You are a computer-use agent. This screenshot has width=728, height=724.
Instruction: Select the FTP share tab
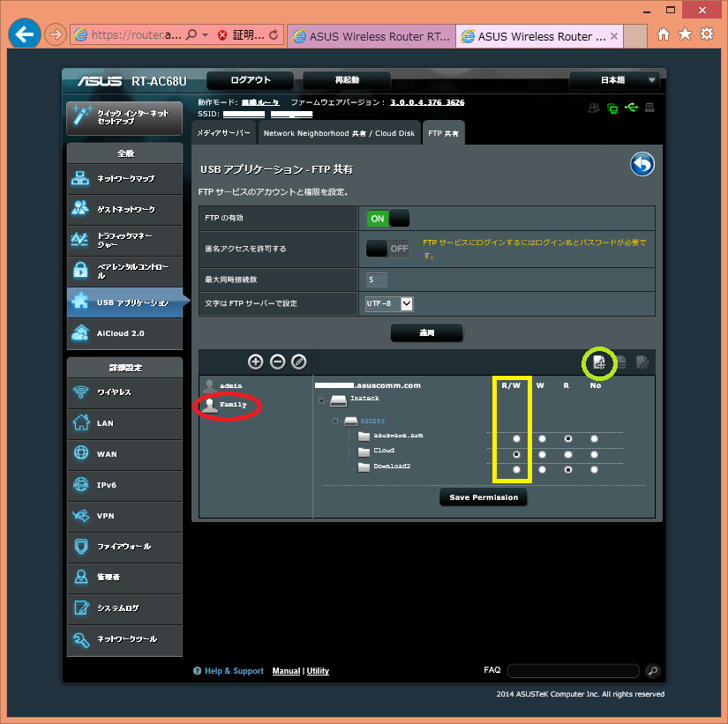tap(443, 133)
